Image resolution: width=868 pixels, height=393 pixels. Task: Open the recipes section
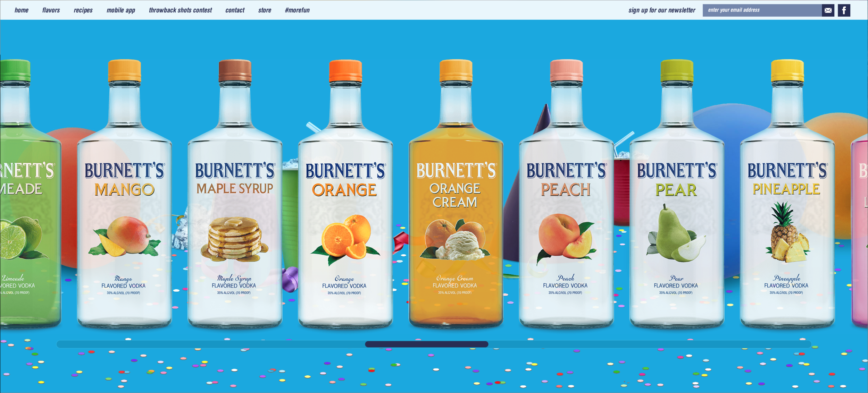coord(83,10)
